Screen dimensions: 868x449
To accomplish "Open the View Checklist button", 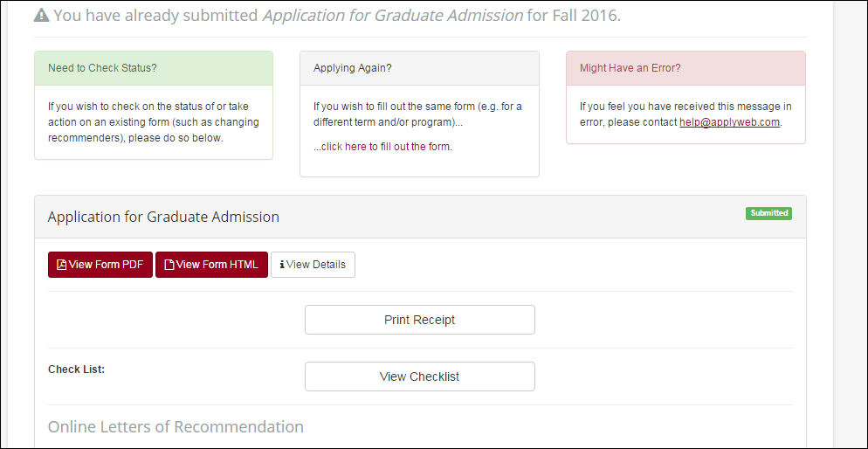I will click(x=419, y=376).
